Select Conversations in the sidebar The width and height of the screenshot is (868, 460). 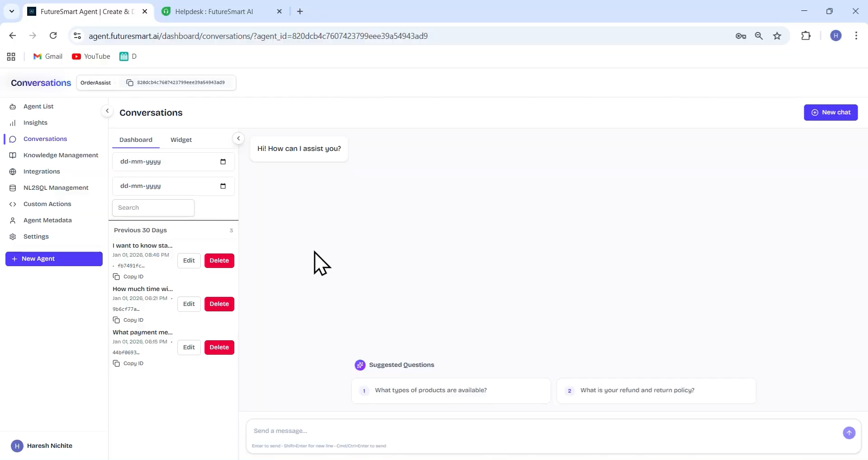(x=45, y=139)
